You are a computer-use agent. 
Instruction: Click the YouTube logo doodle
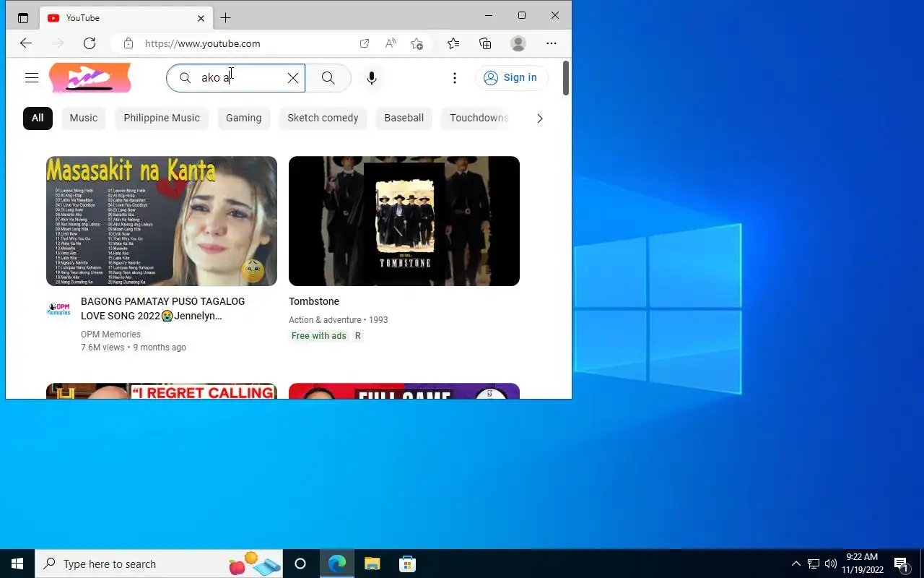pyautogui.click(x=90, y=78)
